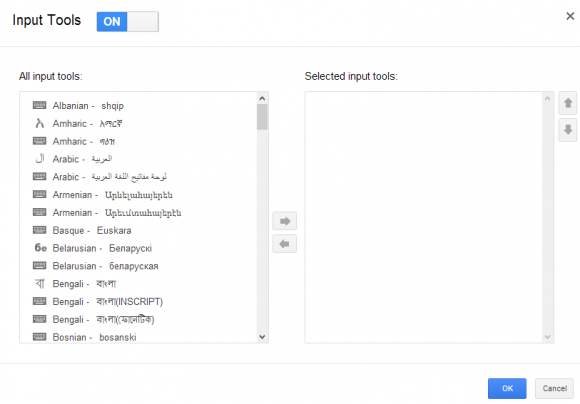This screenshot has height=404, width=580.
Task: Click the add-to-selected right arrow button
Action: 284,221
